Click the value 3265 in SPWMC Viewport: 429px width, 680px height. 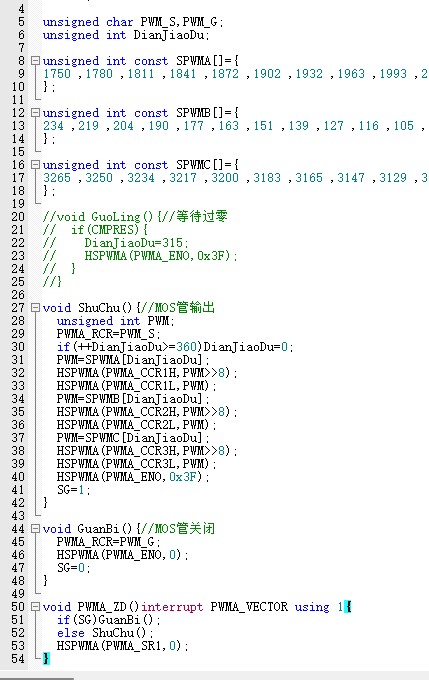pyautogui.click(x=57, y=178)
